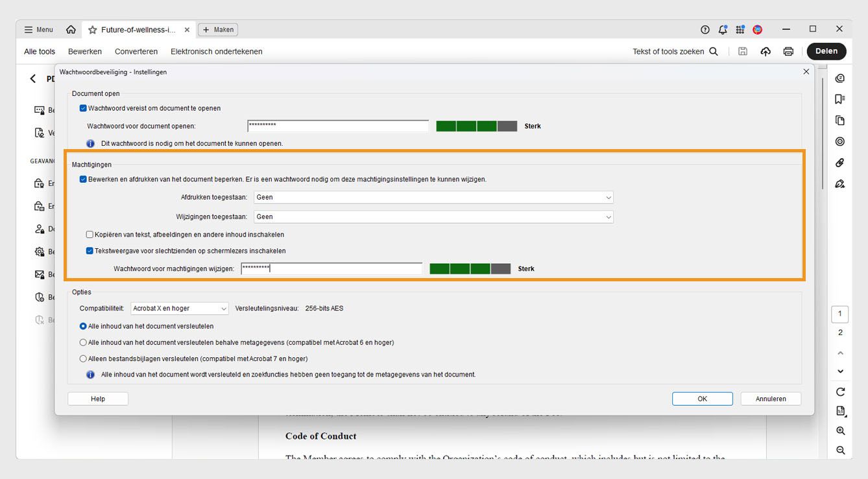The width and height of the screenshot is (868, 479).
Task: Select the page thumbnails copy icon
Action: pyautogui.click(x=839, y=120)
